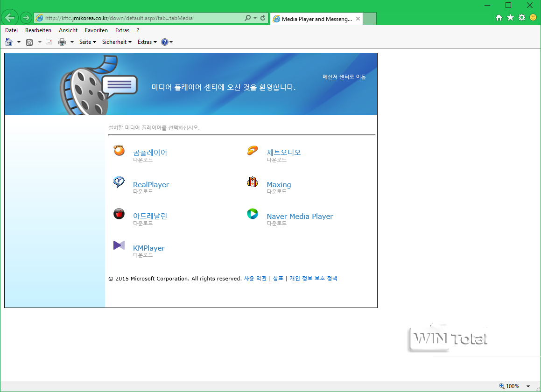Click the printer icon
This screenshot has width=541, height=392.
click(x=62, y=42)
